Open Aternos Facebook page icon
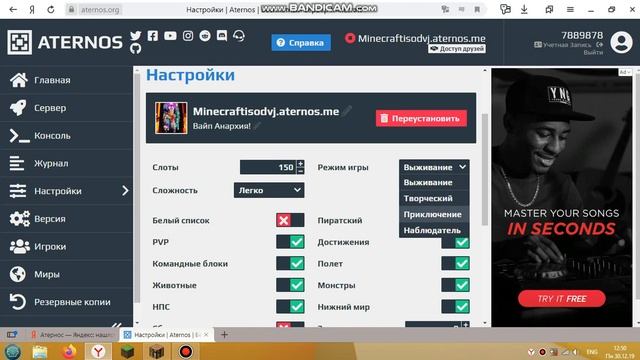The height and width of the screenshot is (360, 640). [153, 36]
